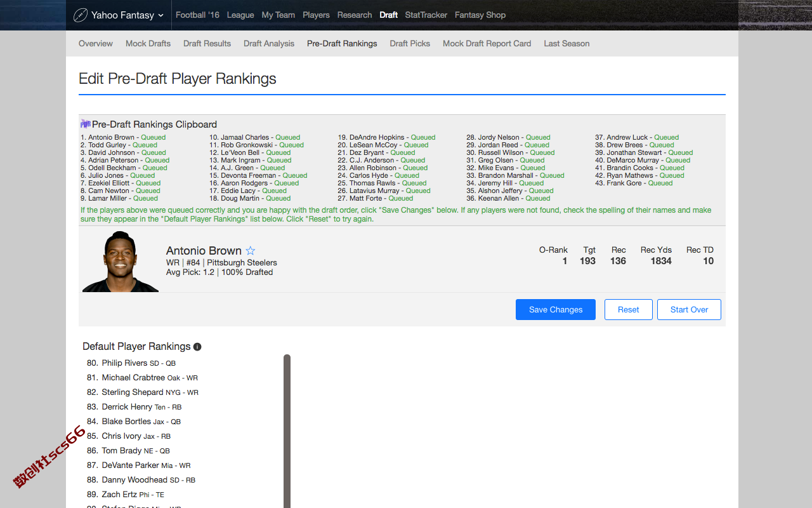This screenshot has width=812, height=508.
Task: Select Zach Ertz in default rankings
Action: pos(126,495)
